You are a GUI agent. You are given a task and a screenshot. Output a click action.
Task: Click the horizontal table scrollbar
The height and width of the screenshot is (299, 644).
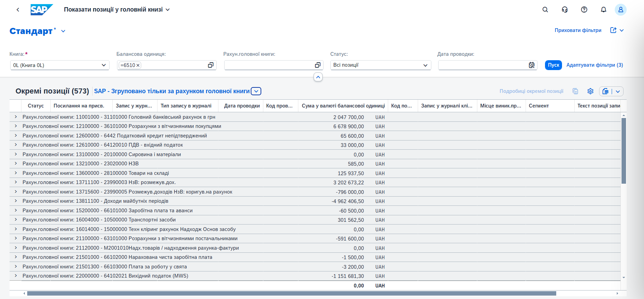tap(291, 293)
